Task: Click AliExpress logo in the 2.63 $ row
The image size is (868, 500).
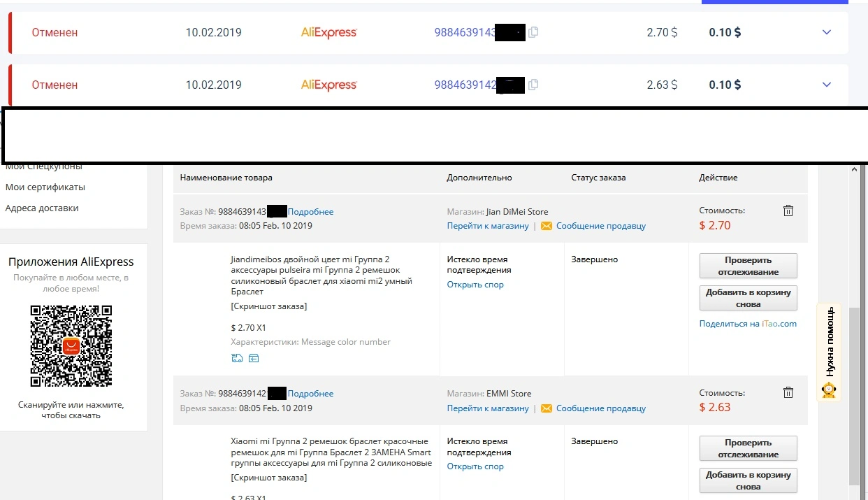Action: pos(328,85)
